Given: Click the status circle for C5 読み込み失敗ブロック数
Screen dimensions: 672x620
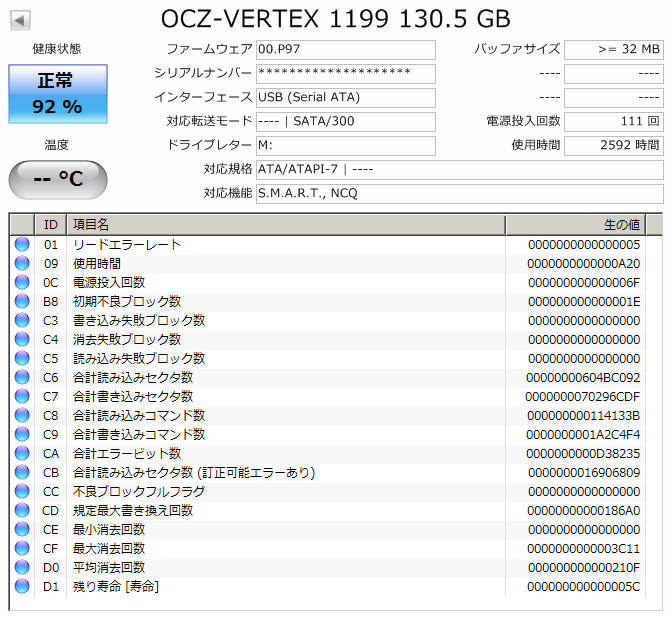Looking at the screenshot, I should (x=22, y=358).
